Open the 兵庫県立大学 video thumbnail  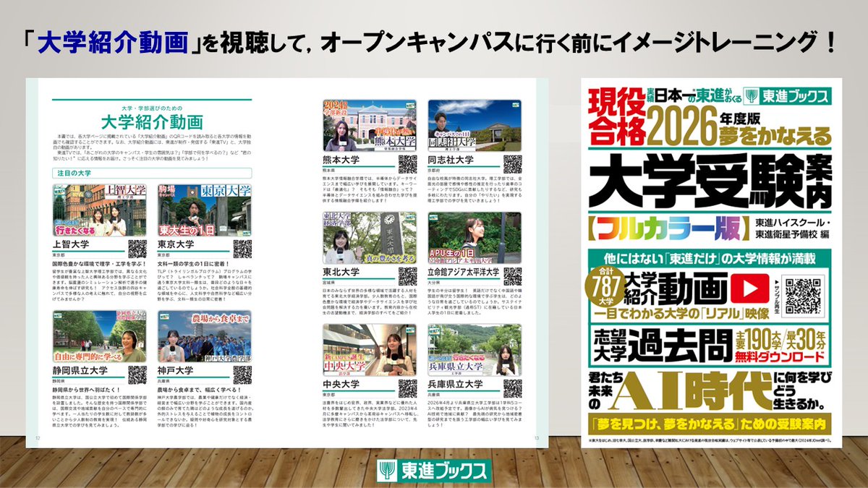tap(475, 350)
